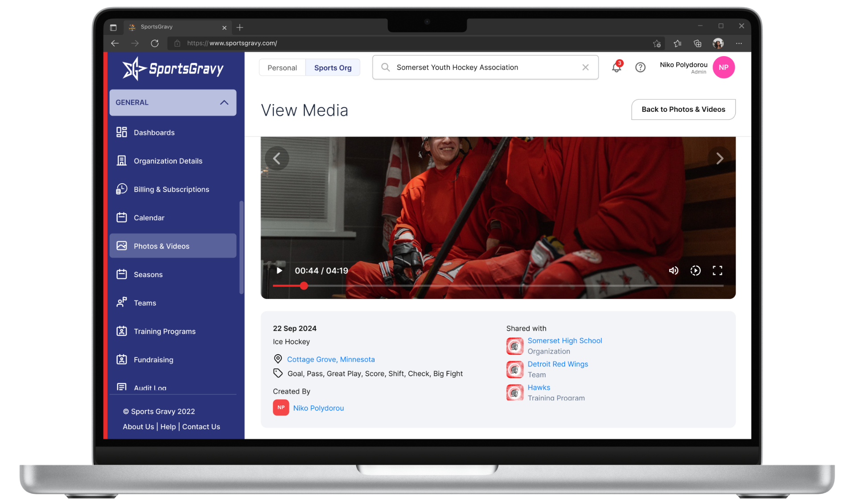The height and width of the screenshot is (504, 856).
Task: Click the Billing & Subscriptions icon
Action: coord(121,189)
